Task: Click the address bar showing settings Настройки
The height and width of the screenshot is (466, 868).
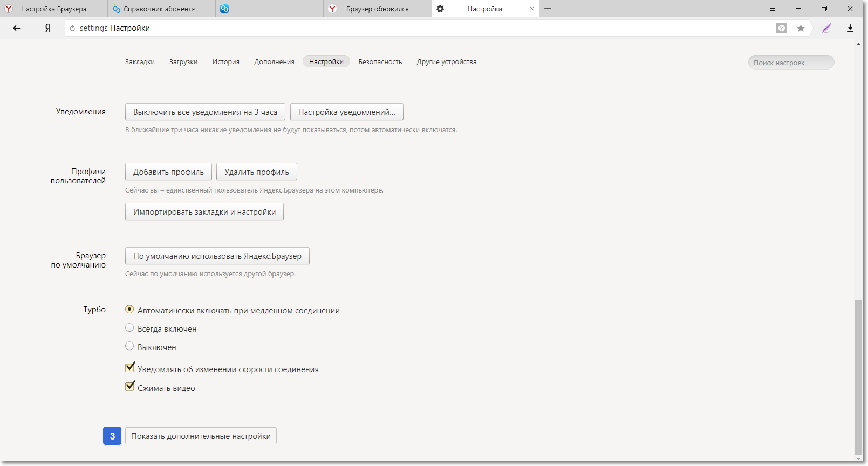Action: click(421, 28)
